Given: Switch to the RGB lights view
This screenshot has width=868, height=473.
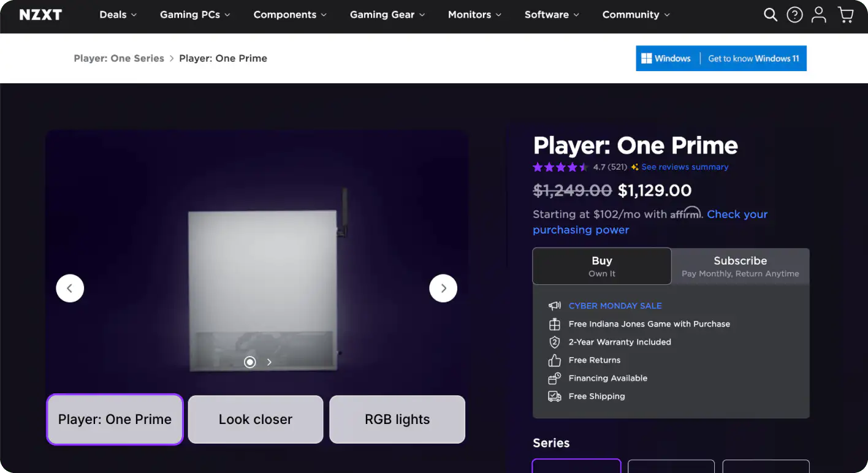Looking at the screenshot, I should pos(397,419).
